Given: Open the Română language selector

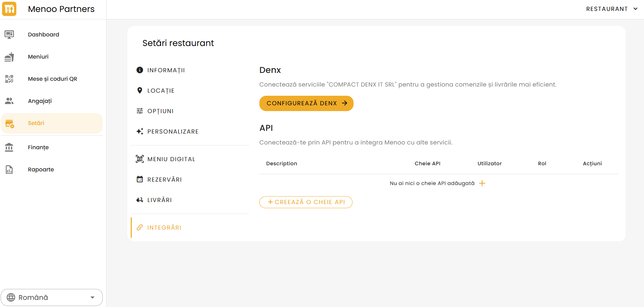Looking at the screenshot, I should click(52, 297).
